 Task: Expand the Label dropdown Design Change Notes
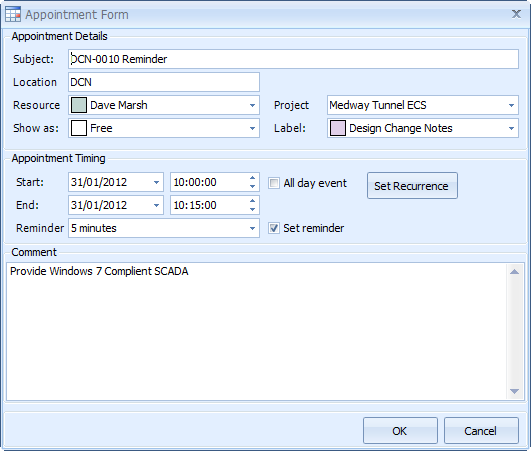[x=511, y=128]
